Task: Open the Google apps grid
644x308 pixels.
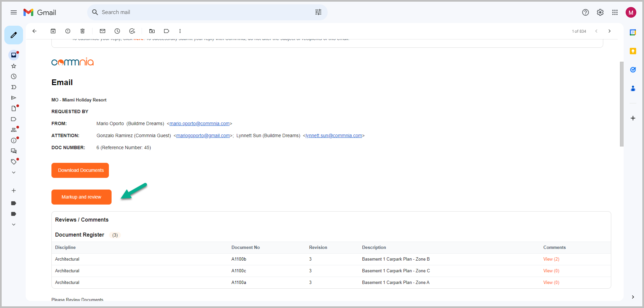Action: (x=615, y=12)
